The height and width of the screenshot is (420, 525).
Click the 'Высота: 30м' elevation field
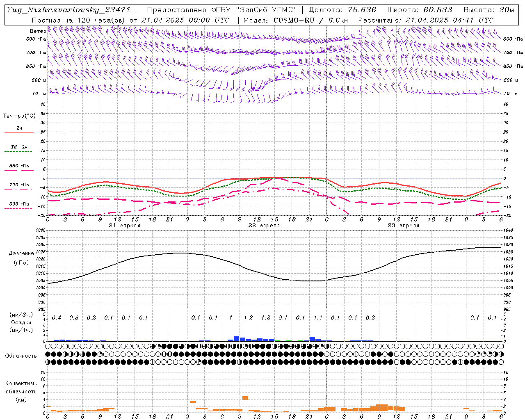pyautogui.click(x=488, y=10)
